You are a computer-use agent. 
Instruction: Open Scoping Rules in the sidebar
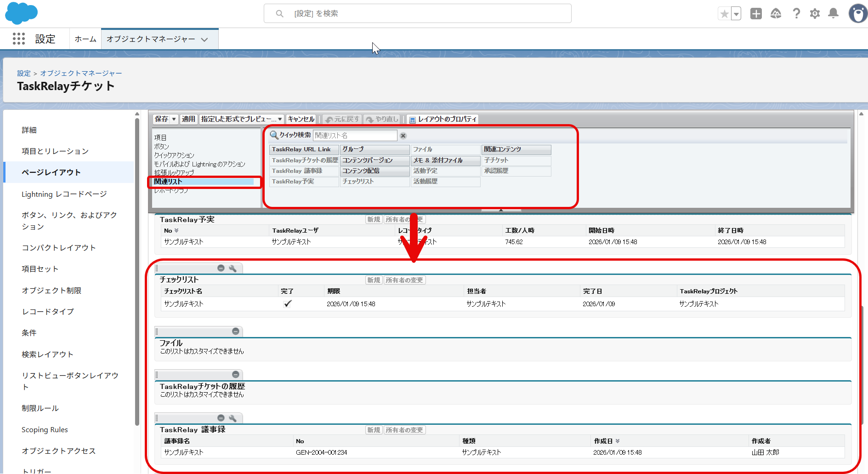click(x=45, y=430)
